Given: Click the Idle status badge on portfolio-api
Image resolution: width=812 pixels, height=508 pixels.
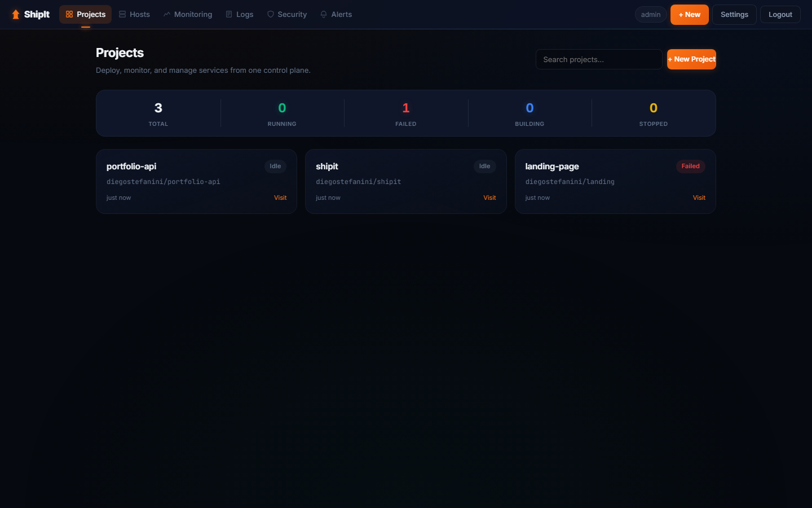Looking at the screenshot, I should click(275, 166).
